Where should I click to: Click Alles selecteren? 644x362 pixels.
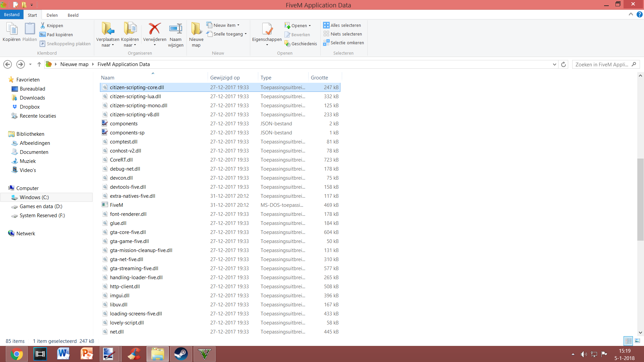(x=342, y=25)
